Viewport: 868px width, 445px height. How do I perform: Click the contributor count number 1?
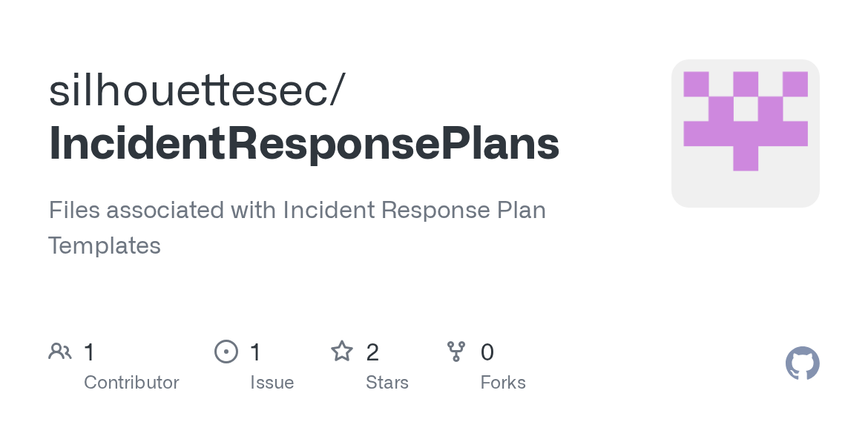(89, 352)
